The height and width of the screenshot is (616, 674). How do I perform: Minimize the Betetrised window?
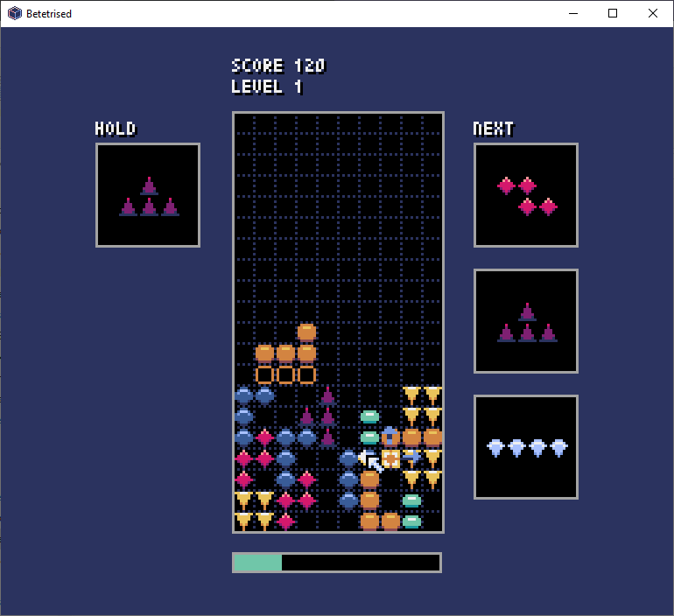point(573,13)
